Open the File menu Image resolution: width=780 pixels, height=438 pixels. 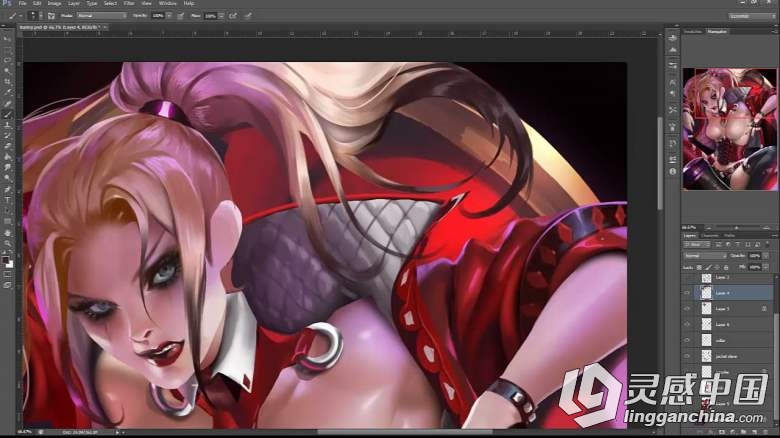pos(22,3)
